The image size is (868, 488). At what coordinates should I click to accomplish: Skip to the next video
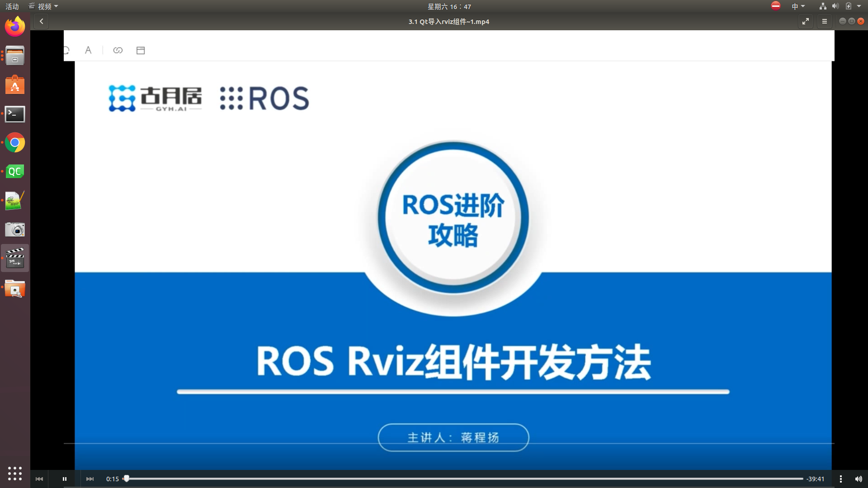[90, 479]
